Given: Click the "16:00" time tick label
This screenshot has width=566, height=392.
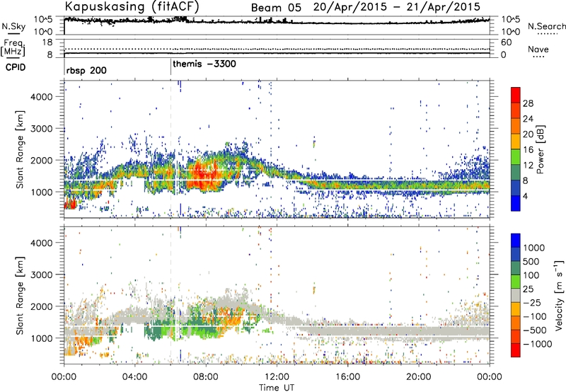Looking at the screenshot, I should [347, 377].
